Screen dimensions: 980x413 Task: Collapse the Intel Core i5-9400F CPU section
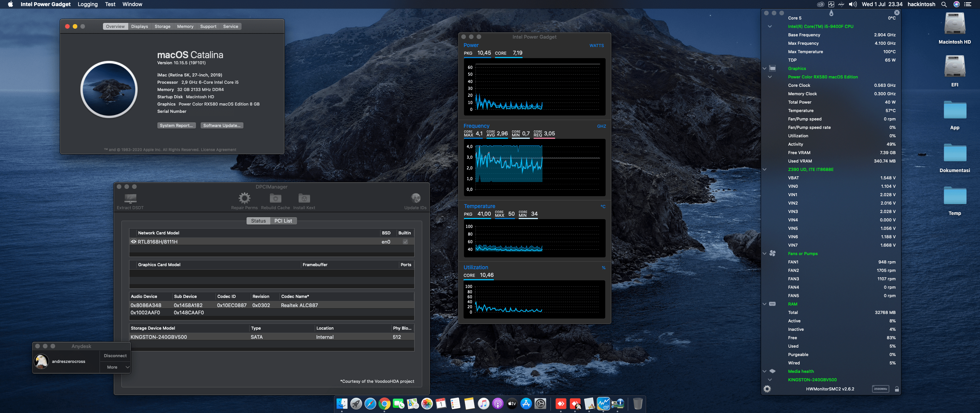coord(770,26)
